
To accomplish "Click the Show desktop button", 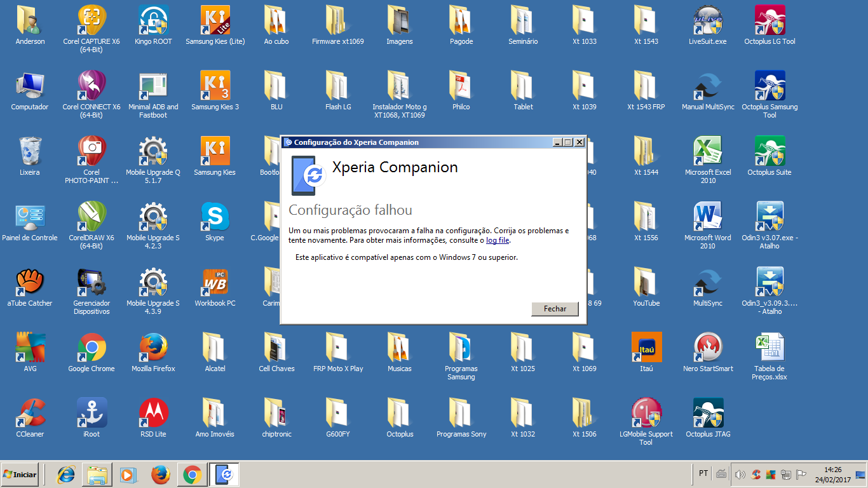I will (x=860, y=475).
